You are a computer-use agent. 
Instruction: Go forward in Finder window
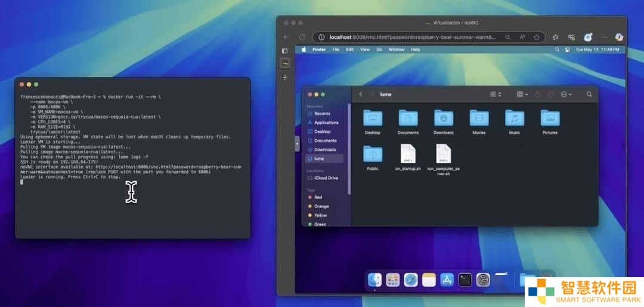tap(372, 94)
